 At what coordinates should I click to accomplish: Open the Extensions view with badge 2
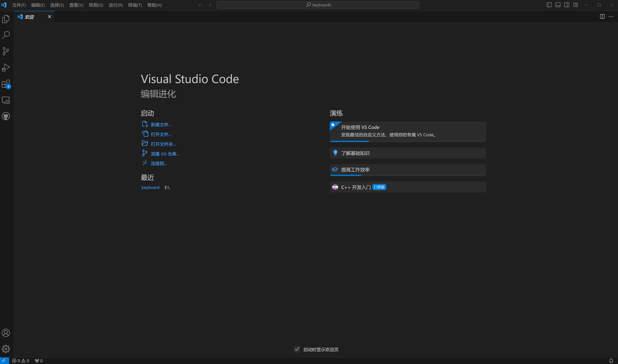[x=6, y=84]
